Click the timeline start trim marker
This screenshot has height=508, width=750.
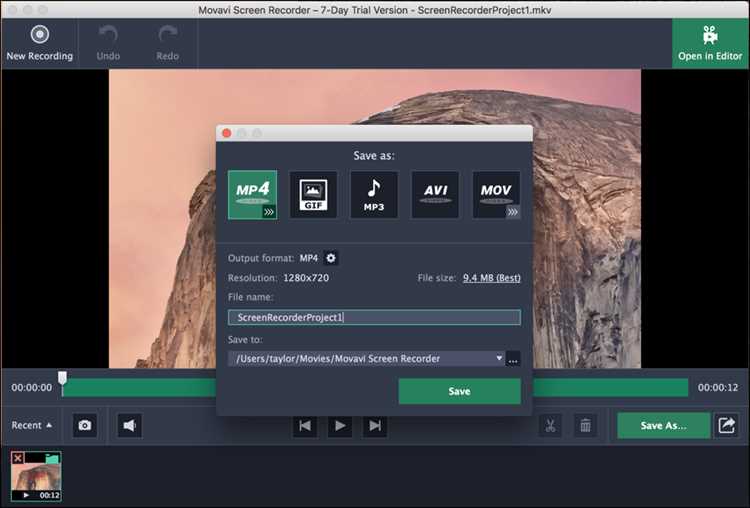tap(62, 378)
